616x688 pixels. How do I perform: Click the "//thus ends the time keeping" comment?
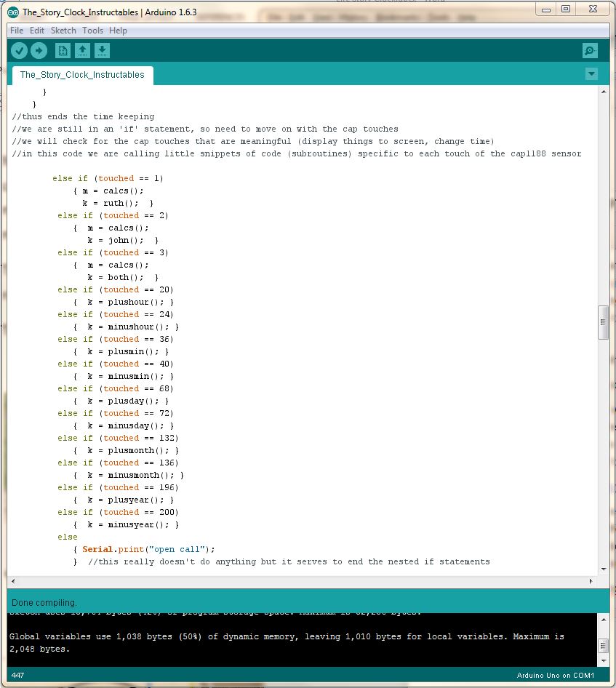tap(84, 116)
